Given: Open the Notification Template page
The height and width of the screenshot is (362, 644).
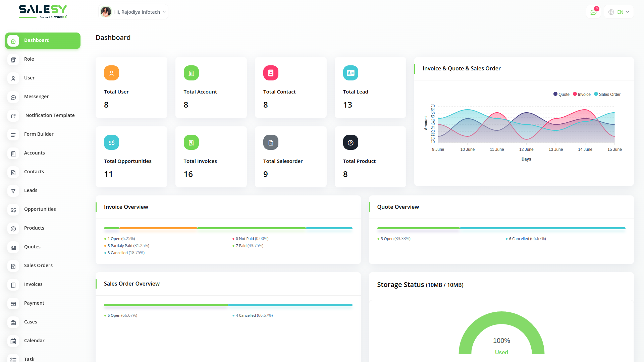Looking at the screenshot, I should (50, 115).
